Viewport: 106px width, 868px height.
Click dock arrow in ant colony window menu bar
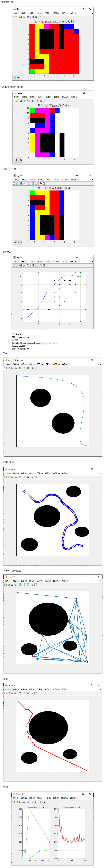[x=92, y=798]
